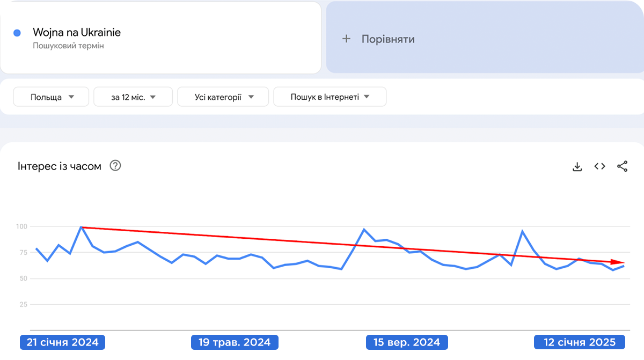
Task: Share the interest over time chart
Action: pos(622,166)
